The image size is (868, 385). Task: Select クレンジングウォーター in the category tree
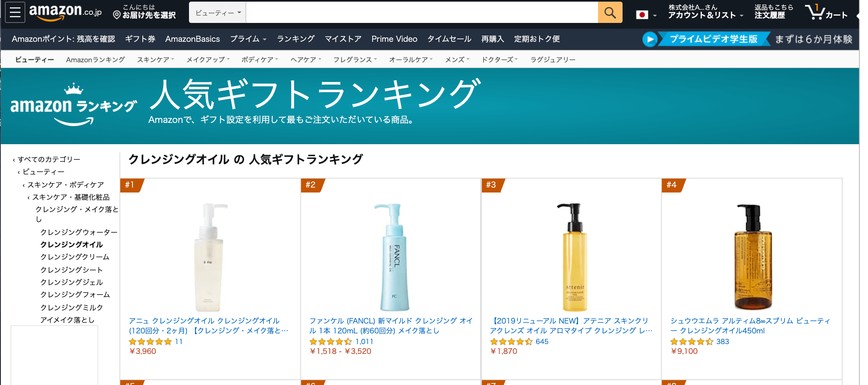pos(79,232)
